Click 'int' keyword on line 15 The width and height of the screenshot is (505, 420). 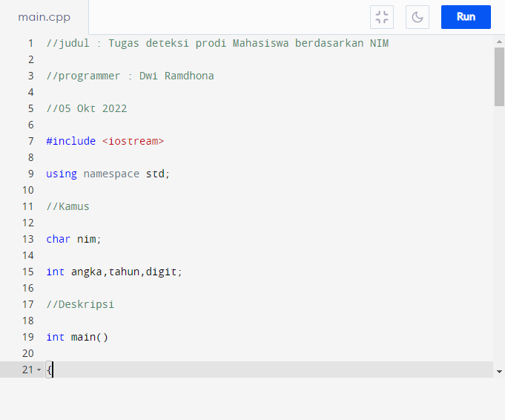tap(56, 272)
